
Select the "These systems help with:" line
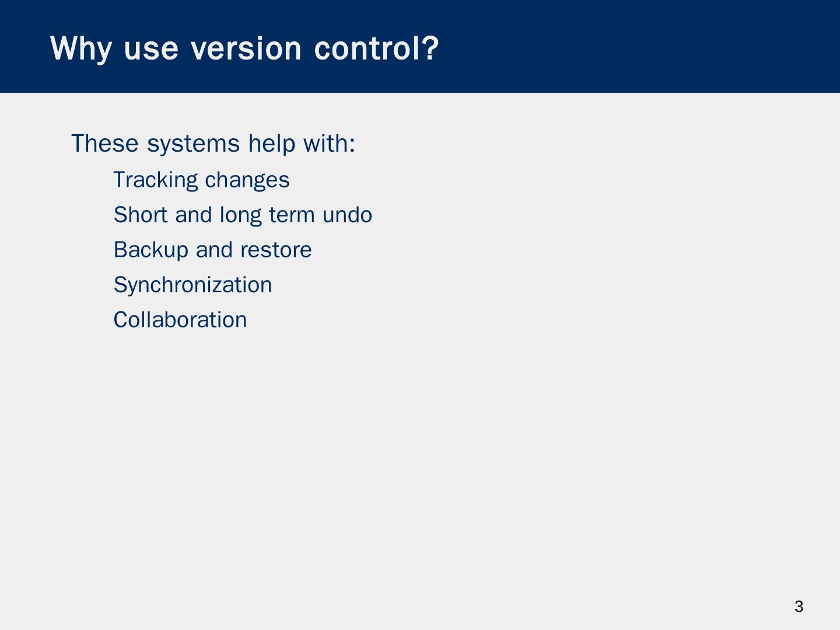(213, 143)
